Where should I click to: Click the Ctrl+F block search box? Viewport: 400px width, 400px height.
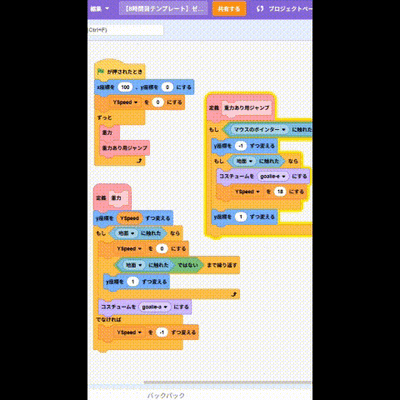point(126,30)
